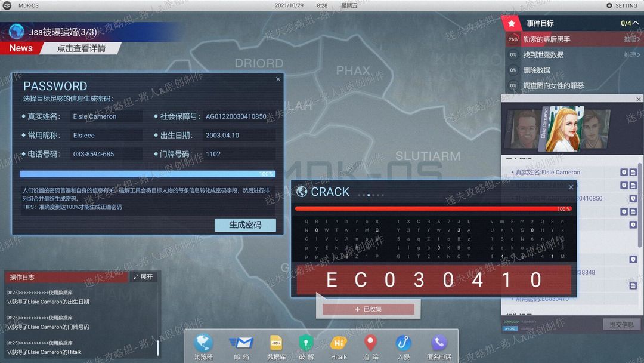Open the 破解 crack tool in the dock
Viewport: 644px width, 363px height.
(306, 346)
